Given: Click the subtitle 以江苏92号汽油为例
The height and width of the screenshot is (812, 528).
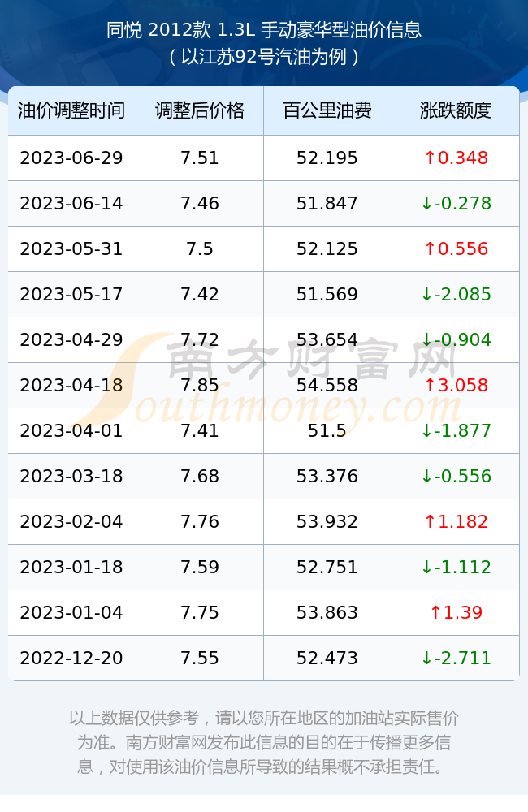Looking at the screenshot, I should click(264, 57).
